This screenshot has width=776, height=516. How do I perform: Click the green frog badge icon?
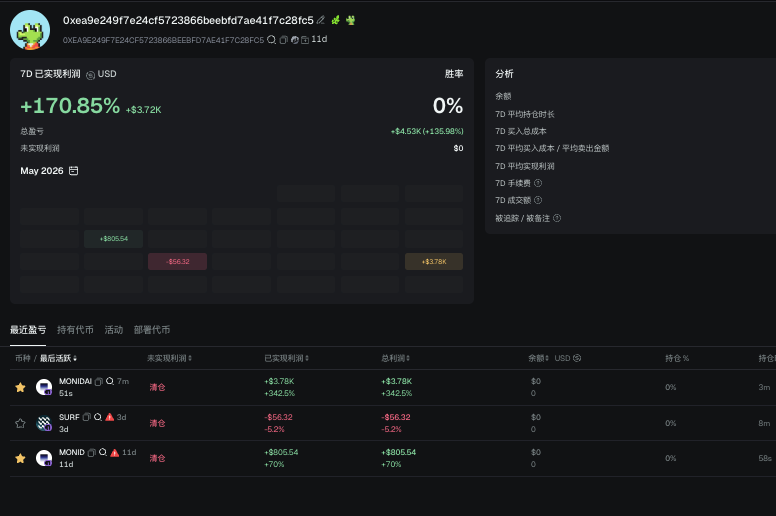pyautogui.click(x=351, y=20)
